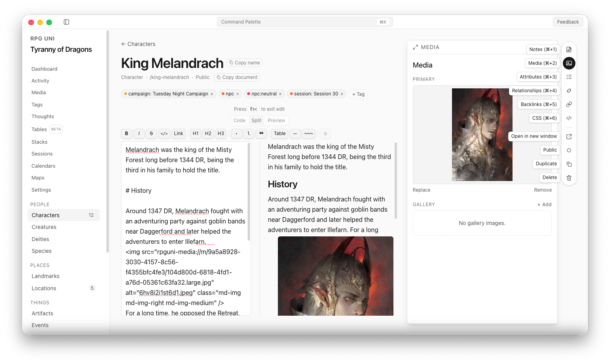Image resolution: width=610 pixels, height=364 pixels.
Task: Insert blockquote with quote icon
Action: point(261,134)
